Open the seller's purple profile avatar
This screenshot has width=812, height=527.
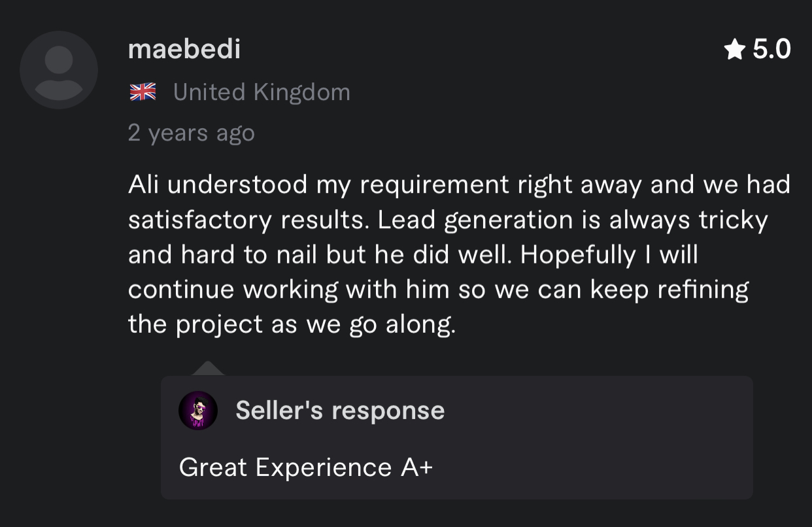[197, 410]
